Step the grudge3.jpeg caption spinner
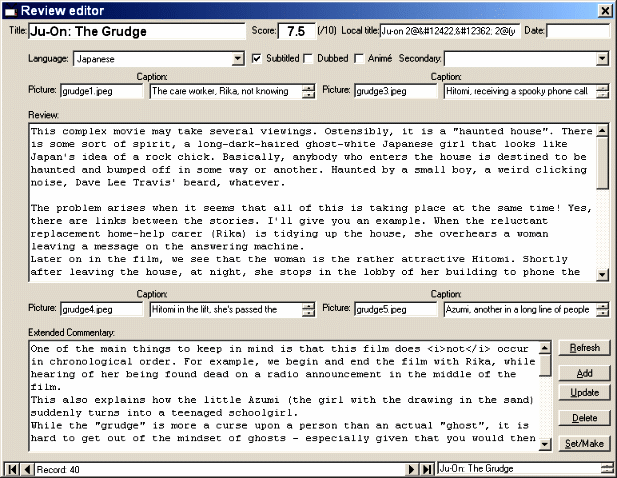The height and width of the screenshot is (478, 617). 602,91
